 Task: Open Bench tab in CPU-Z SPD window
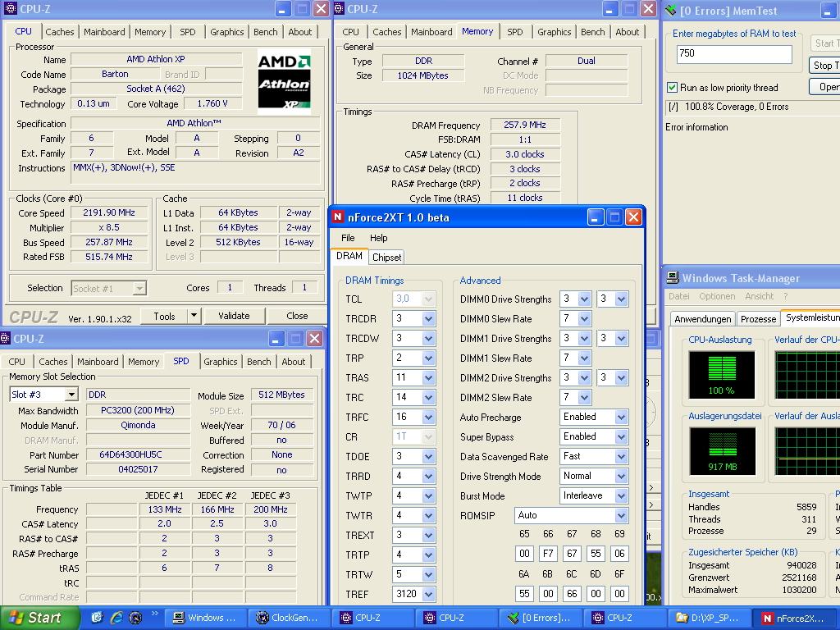coord(258,362)
